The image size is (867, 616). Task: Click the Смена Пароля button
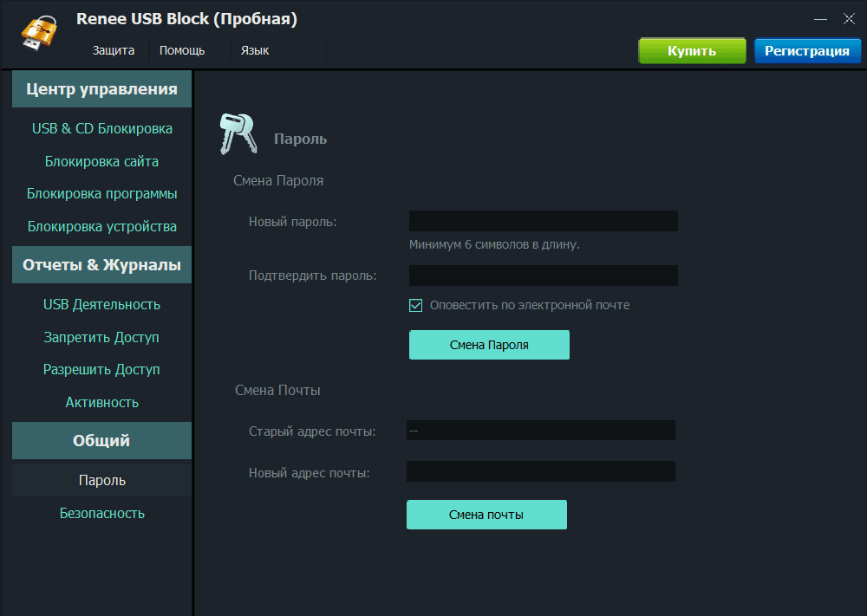(x=489, y=345)
